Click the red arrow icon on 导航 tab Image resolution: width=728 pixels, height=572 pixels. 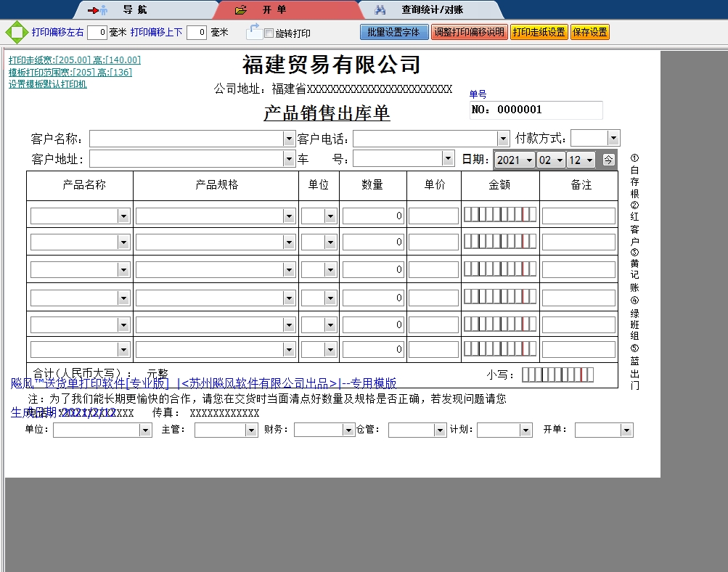pos(93,9)
